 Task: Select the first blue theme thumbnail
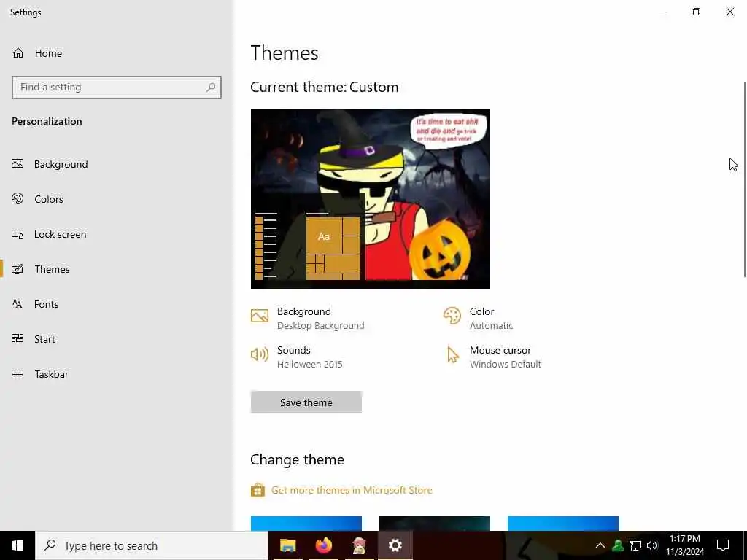tap(306, 524)
